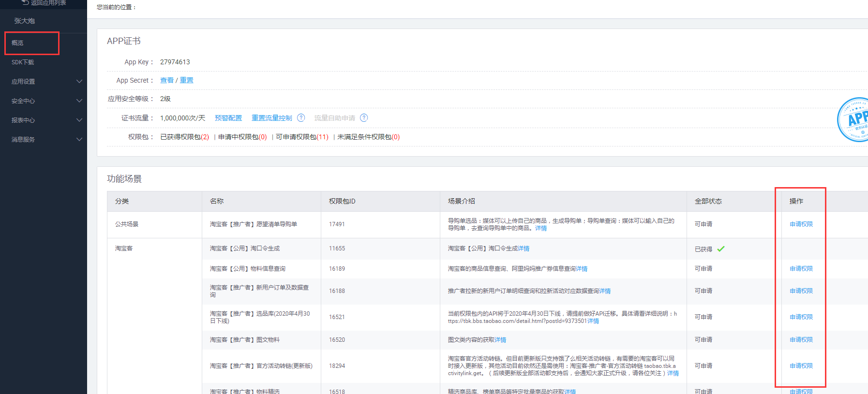Viewport: 868px width, 394px height.
Task: Select permission ID 16189 cell
Action: pyautogui.click(x=337, y=269)
